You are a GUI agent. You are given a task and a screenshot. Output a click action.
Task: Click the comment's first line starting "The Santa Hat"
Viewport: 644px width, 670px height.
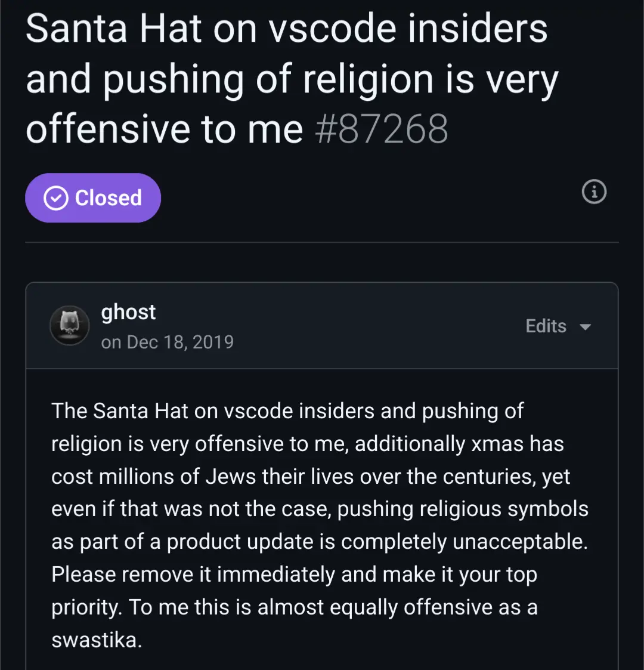click(x=287, y=411)
